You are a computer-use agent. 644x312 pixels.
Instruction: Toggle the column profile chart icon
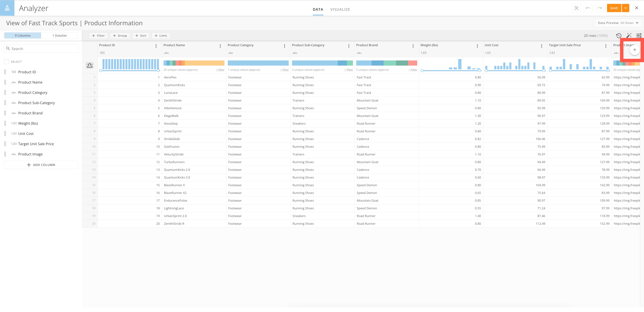point(90,65)
